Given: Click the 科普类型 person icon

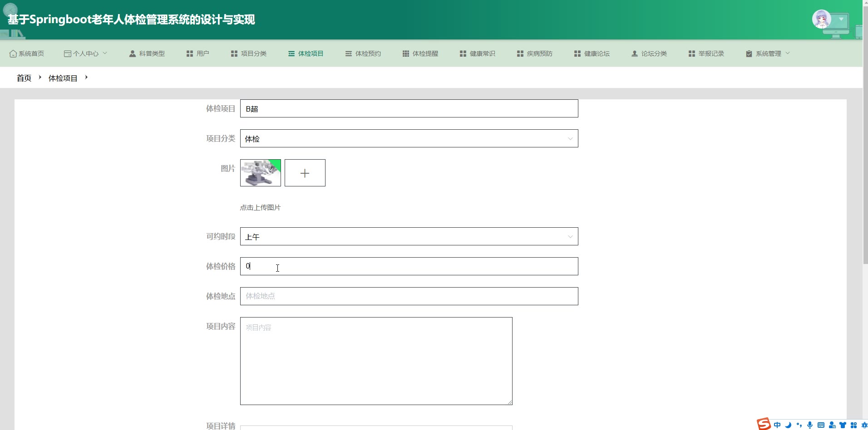Looking at the screenshot, I should tap(133, 54).
